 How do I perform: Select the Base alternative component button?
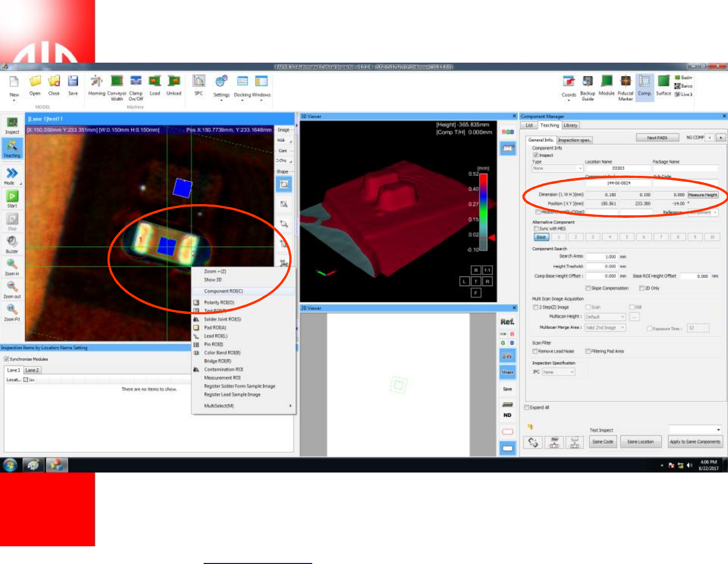tap(541, 237)
